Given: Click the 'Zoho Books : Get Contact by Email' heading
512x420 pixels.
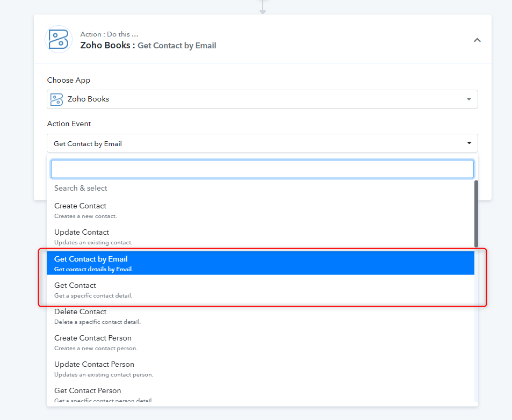Looking at the screenshot, I should 148,45.
